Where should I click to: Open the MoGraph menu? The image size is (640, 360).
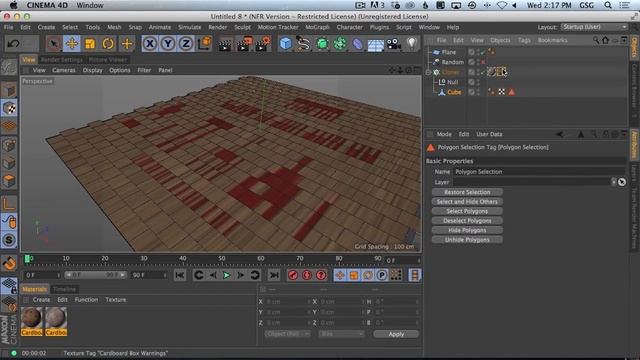[317, 27]
